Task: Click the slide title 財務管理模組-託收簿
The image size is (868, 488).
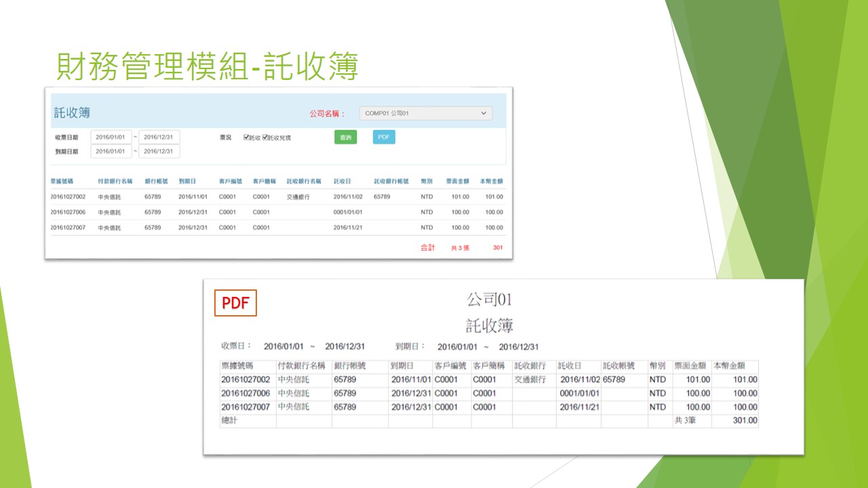Action: pyautogui.click(x=207, y=66)
